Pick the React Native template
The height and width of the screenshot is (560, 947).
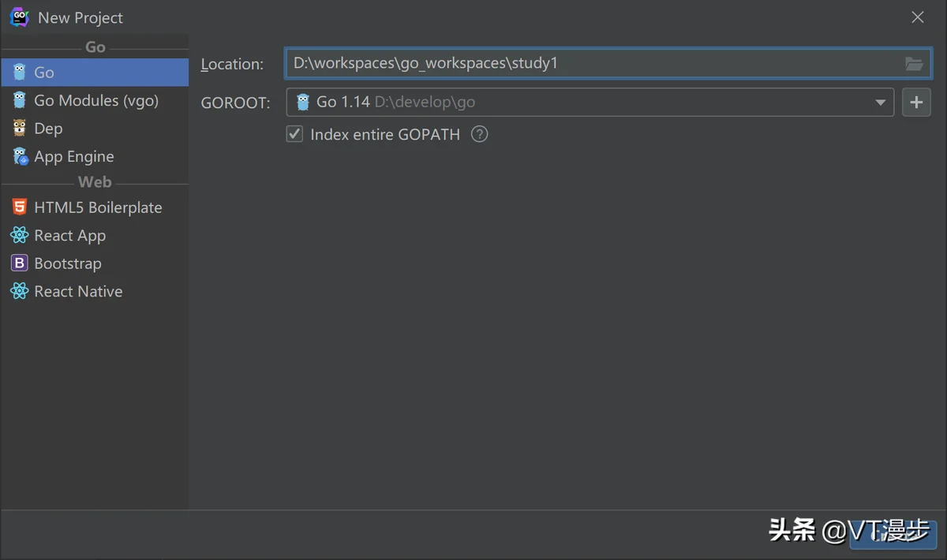[x=95, y=291]
